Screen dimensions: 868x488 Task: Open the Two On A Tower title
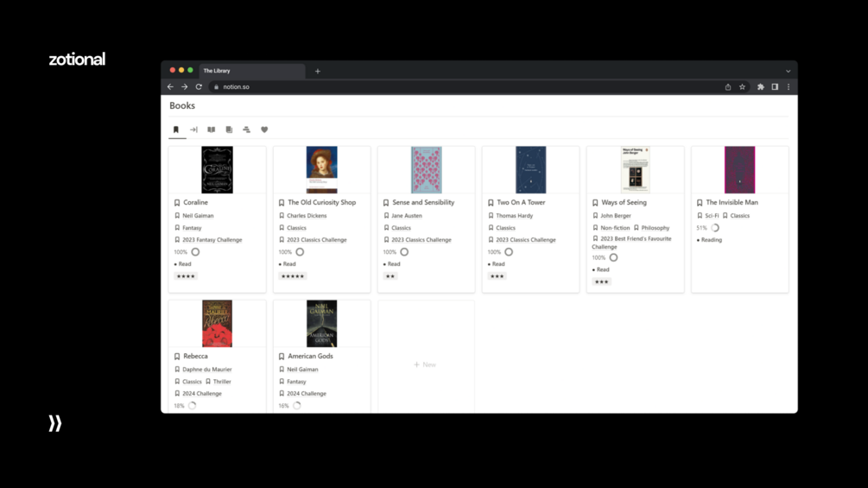click(521, 202)
